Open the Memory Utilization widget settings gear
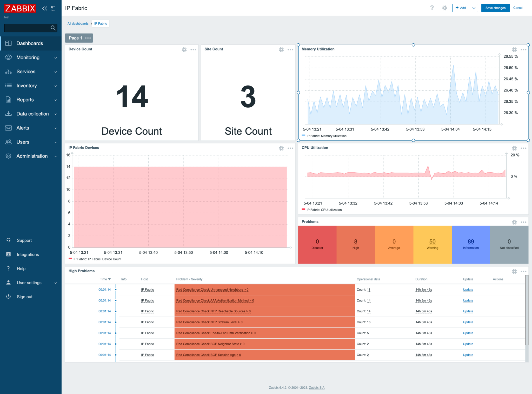 click(514, 49)
